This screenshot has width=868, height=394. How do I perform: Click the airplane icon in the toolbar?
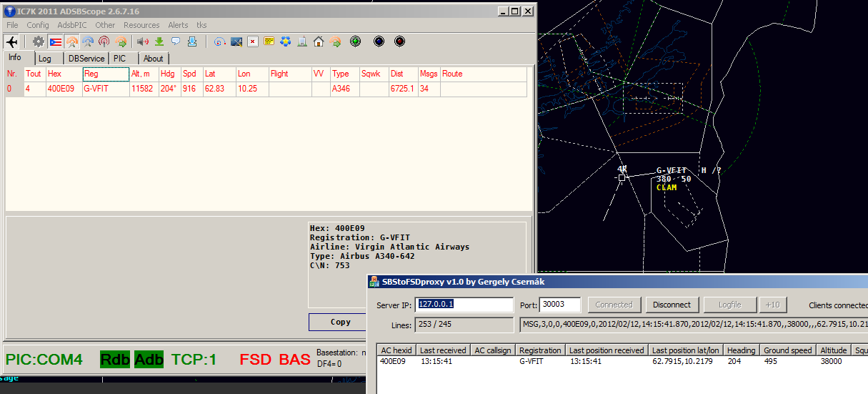[11, 41]
